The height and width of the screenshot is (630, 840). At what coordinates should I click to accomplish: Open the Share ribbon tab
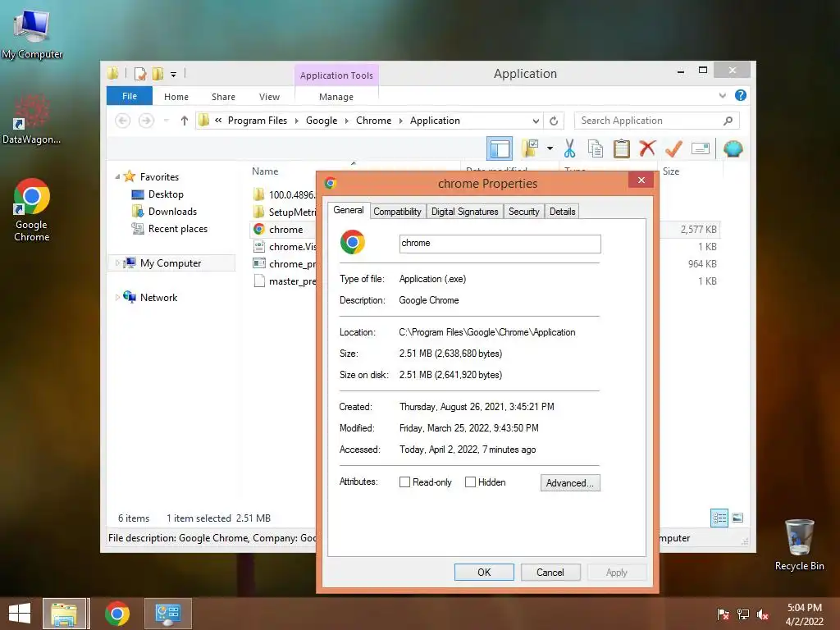[223, 97]
